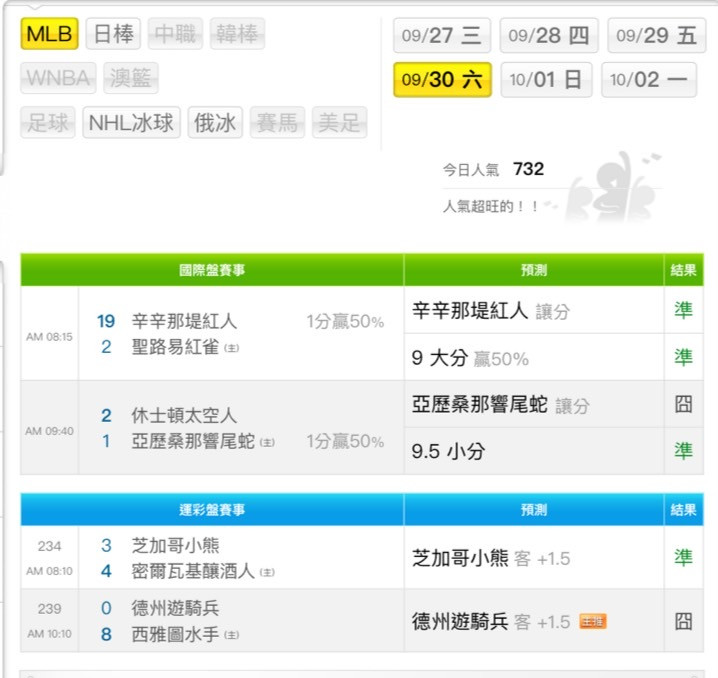This screenshot has width=718, height=678.
Task: Select the 韓棒 league tab
Action: point(237,34)
